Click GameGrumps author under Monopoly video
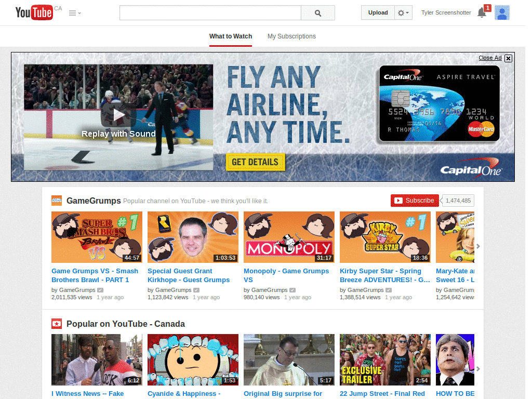 270,290
